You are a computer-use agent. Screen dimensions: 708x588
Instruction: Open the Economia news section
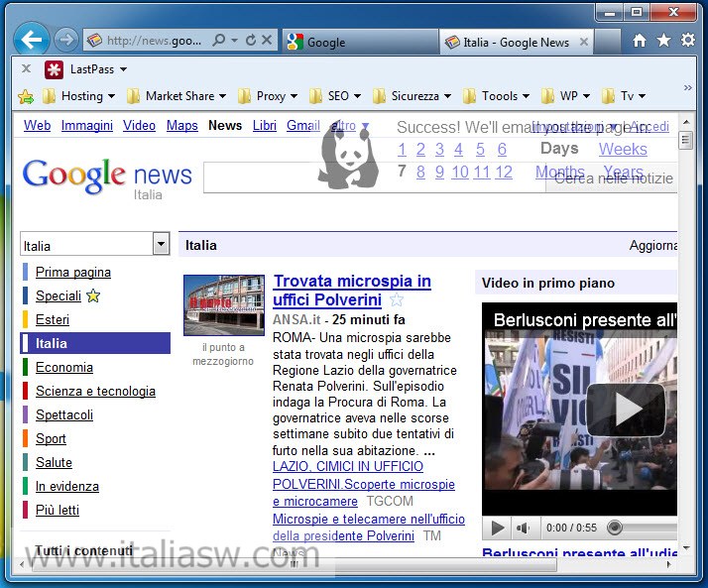tap(64, 368)
